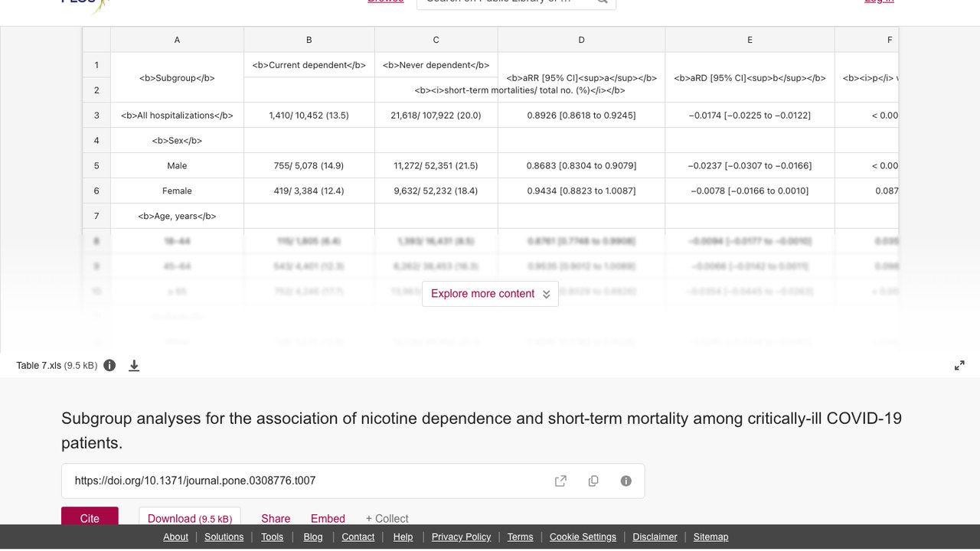980x551 pixels.
Task: Open the Help footer link
Action: click(403, 537)
